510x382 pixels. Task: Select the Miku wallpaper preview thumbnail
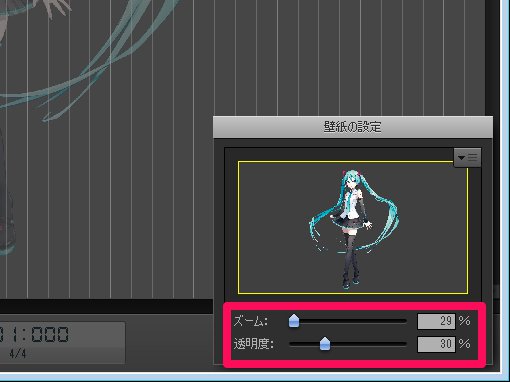pyautogui.click(x=353, y=228)
